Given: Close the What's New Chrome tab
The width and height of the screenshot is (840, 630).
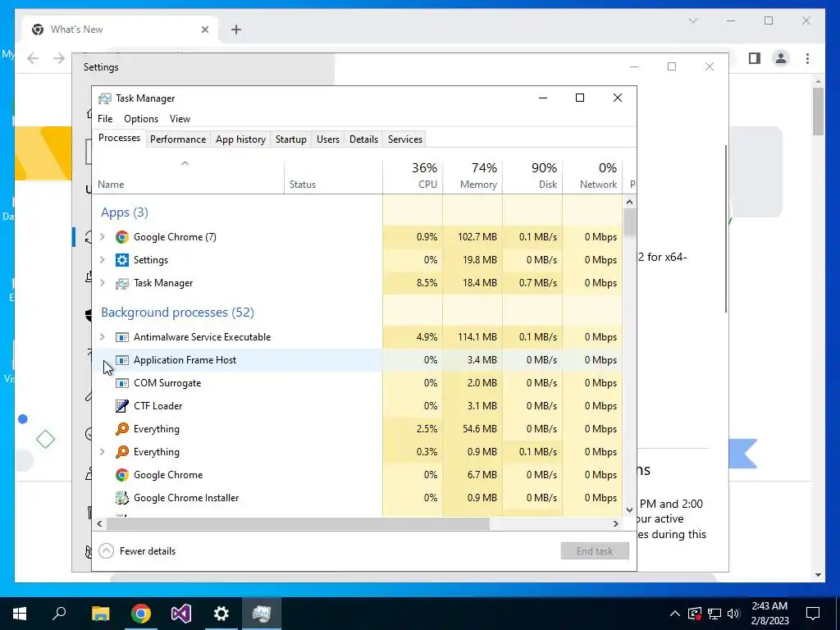Looking at the screenshot, I should (204, 30).
